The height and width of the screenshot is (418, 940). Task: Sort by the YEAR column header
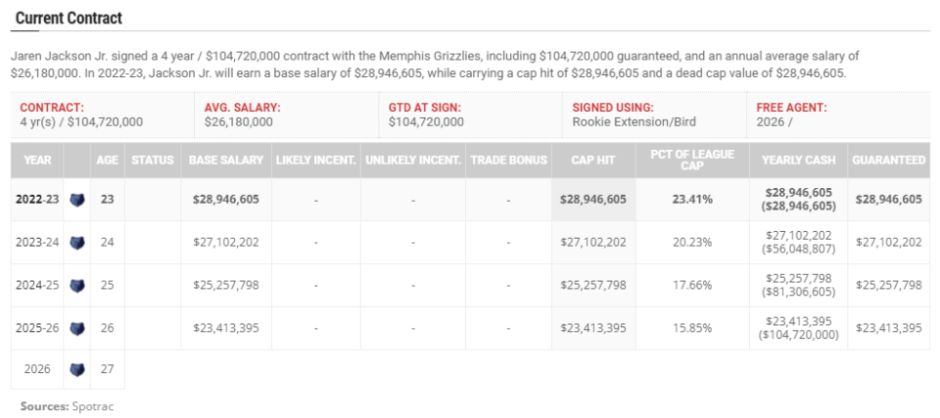click(37, 160)
